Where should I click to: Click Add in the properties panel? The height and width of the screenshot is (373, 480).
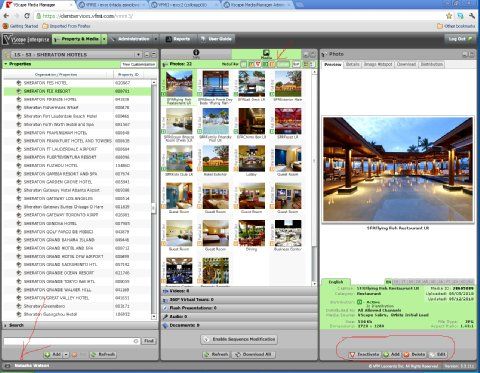click(53, 354)
